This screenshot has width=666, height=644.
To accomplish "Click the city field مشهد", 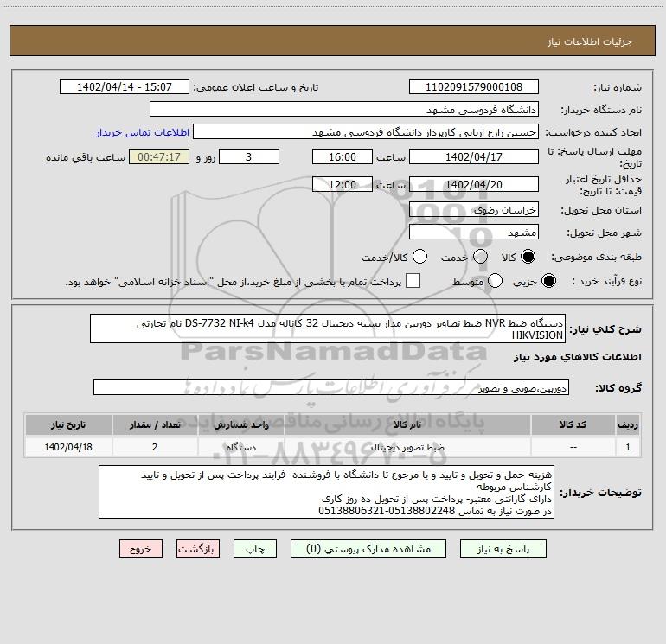I will [x=474, y=233].
